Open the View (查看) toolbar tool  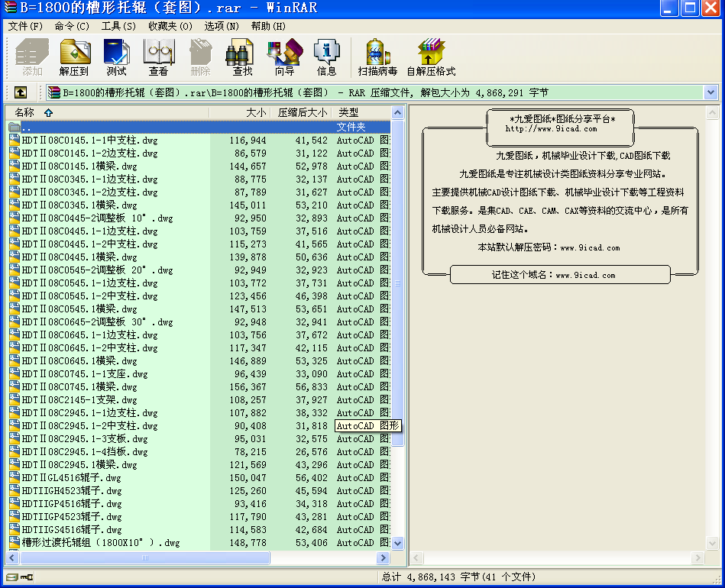coord(159,57)
